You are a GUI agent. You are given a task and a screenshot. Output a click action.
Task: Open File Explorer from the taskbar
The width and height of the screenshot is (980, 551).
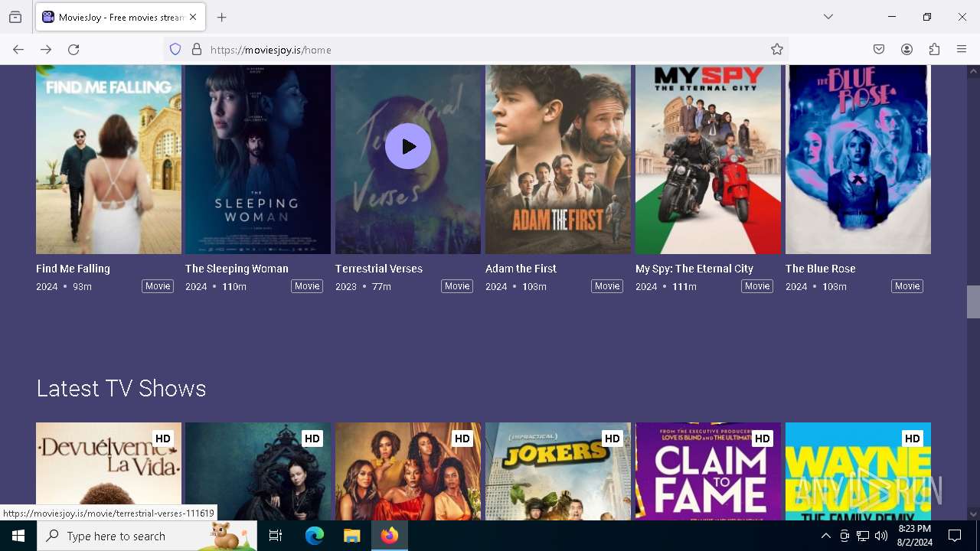click(x=352, y=536)
